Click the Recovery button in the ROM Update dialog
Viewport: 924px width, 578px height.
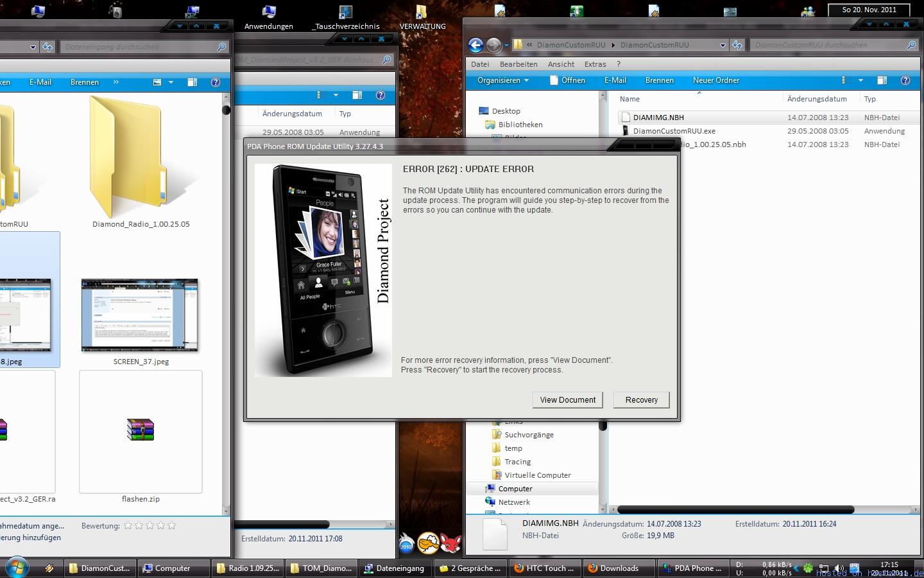pyautogui.click(x=642, y=399)
